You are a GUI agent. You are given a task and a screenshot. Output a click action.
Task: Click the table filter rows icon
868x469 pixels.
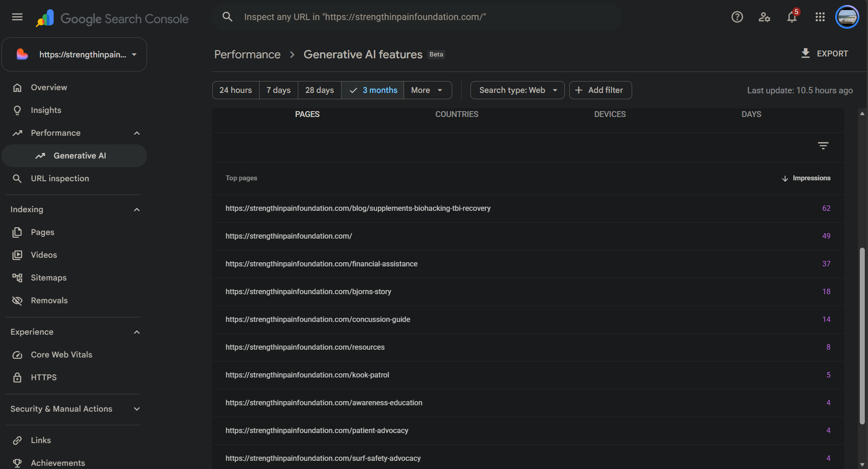pyautogui.click(x=823, y=146)
